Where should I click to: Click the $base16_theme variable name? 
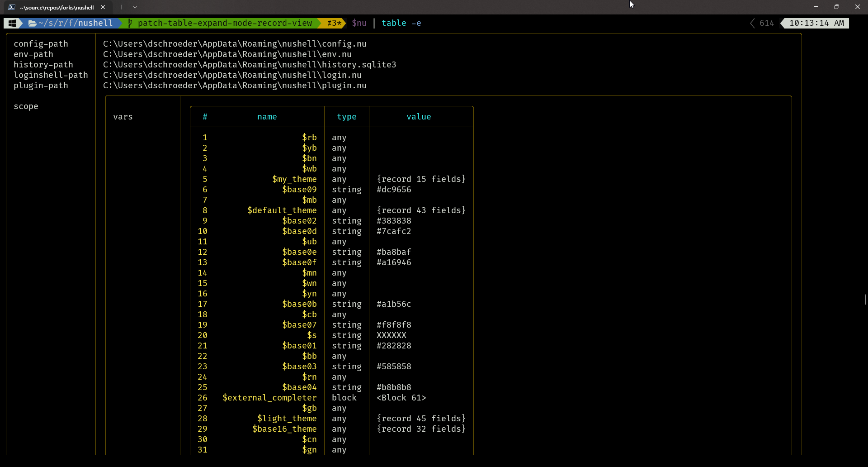pos(284,429)
